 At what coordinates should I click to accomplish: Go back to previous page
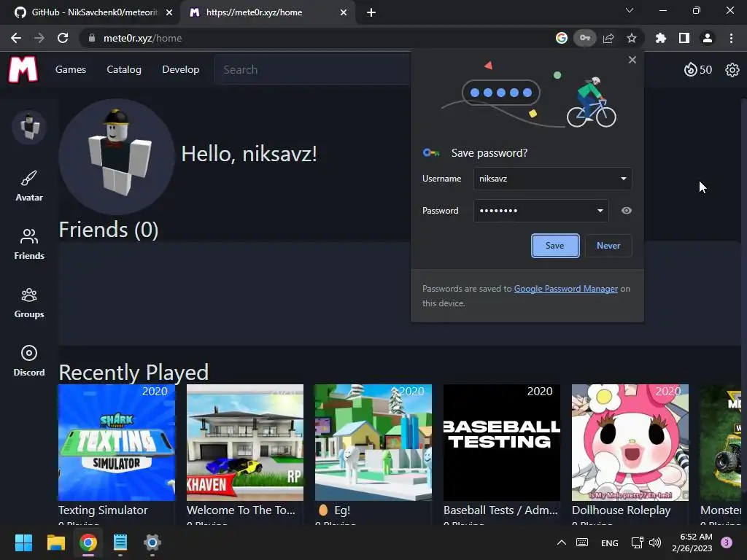[16, 38]
